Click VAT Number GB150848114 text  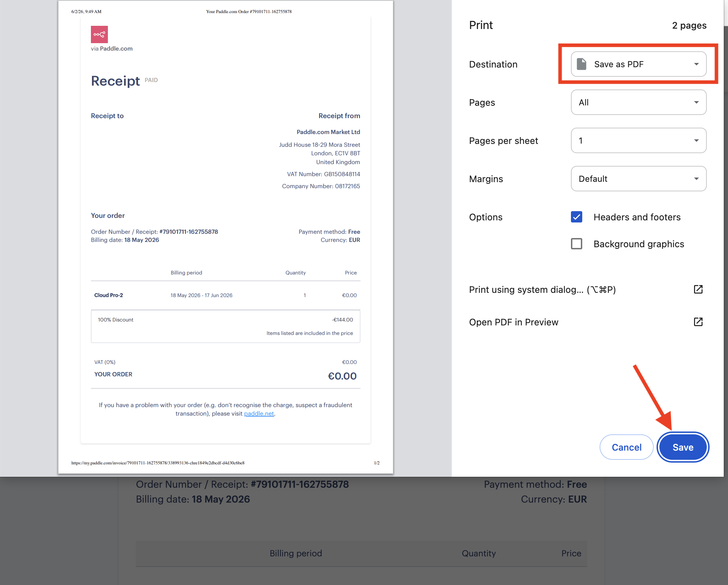(x=323, y=174)
